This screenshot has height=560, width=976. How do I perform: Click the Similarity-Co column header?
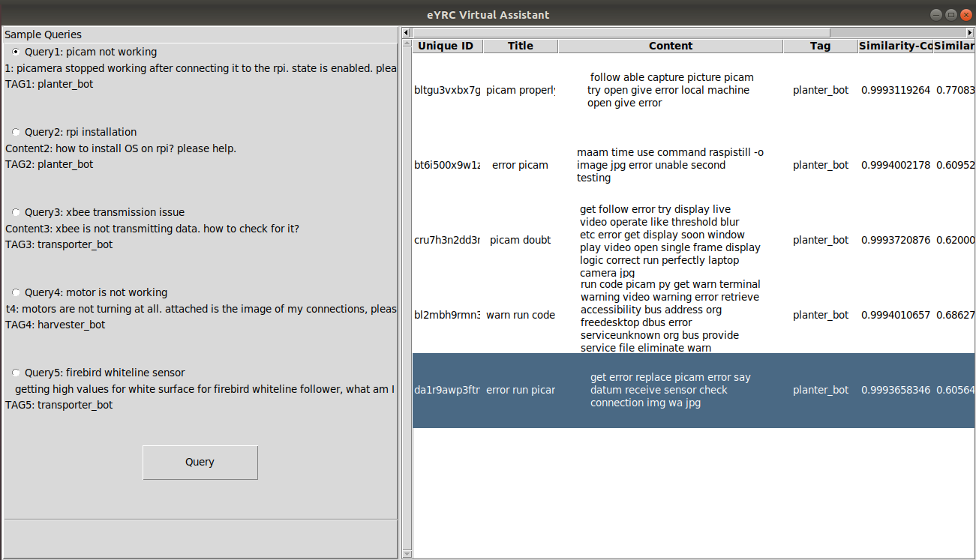[x=896, y=46]
